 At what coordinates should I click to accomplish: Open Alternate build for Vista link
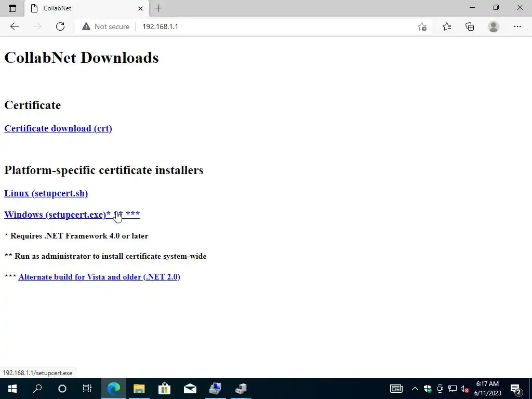tap(99, 277)
